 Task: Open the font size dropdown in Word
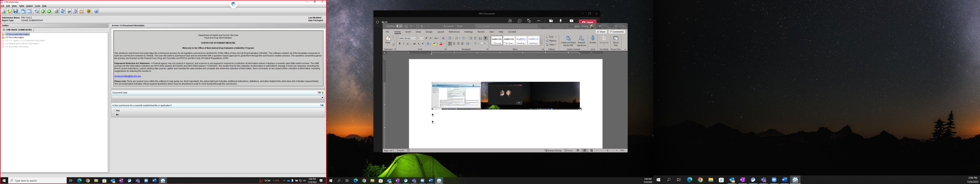click(x=423, y=39)
